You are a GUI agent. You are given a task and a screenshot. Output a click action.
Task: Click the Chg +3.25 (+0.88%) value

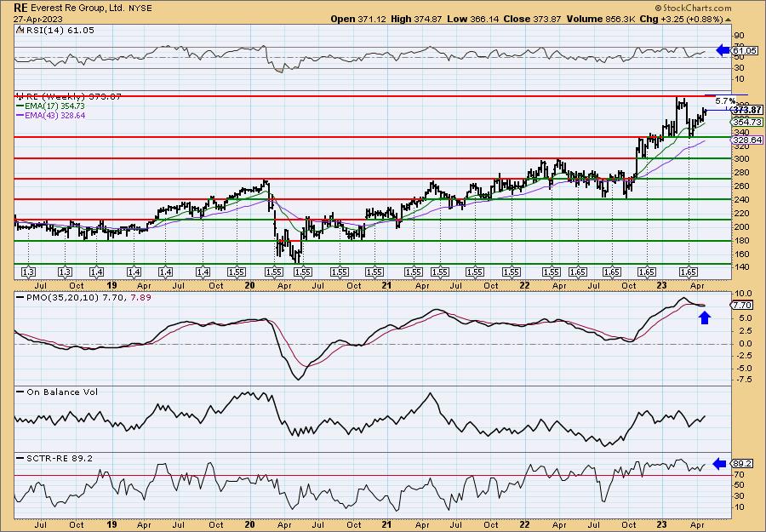pos(682,19)
